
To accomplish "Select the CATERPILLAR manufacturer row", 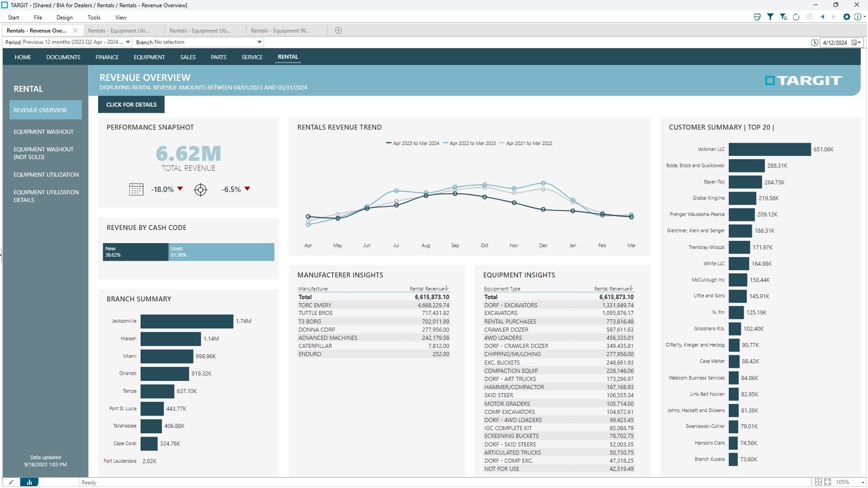I will [373, 346].
